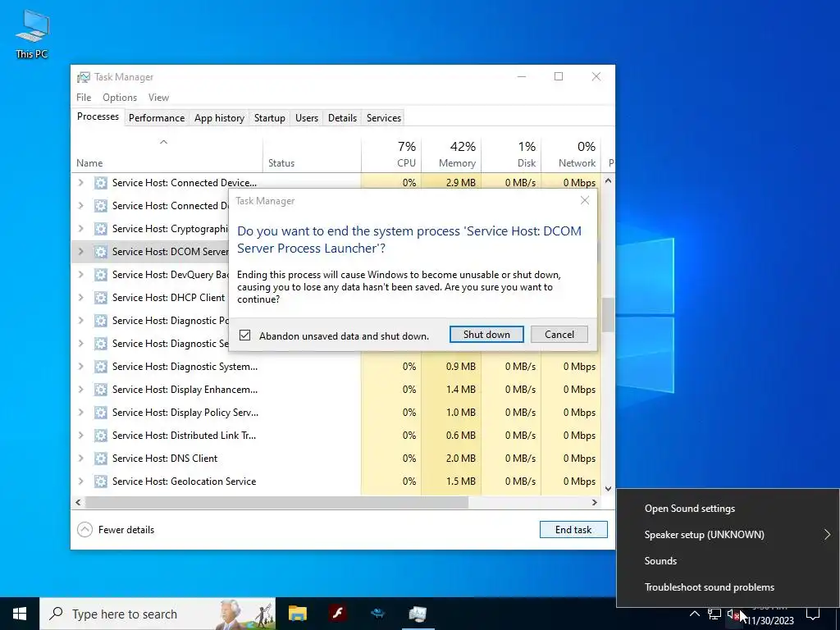
Task: Click the gear icon of Service Host: Geolocation Service
Action: [100, 482]
